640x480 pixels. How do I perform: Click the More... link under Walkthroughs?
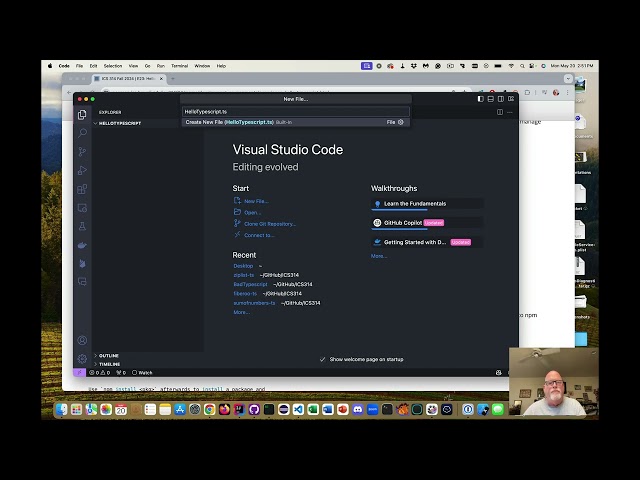pyautogui.click(x=379, y=256)
